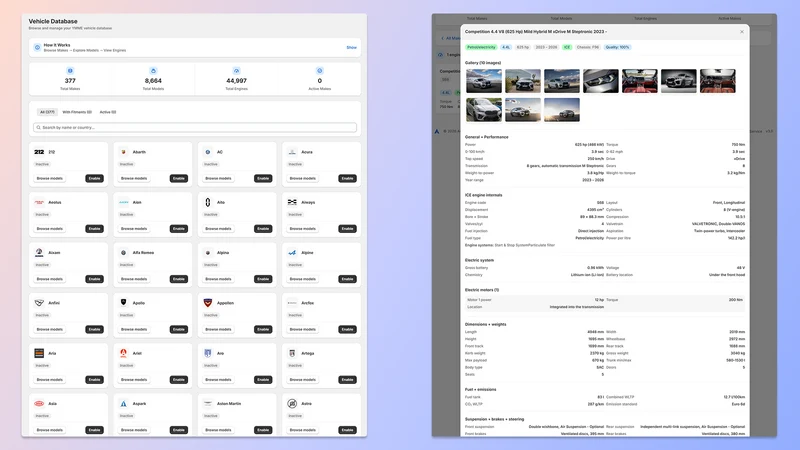Screen dimensions: 800x450
Task: Click the Petrol/electricity fuel tag
Action: (481, 47)
